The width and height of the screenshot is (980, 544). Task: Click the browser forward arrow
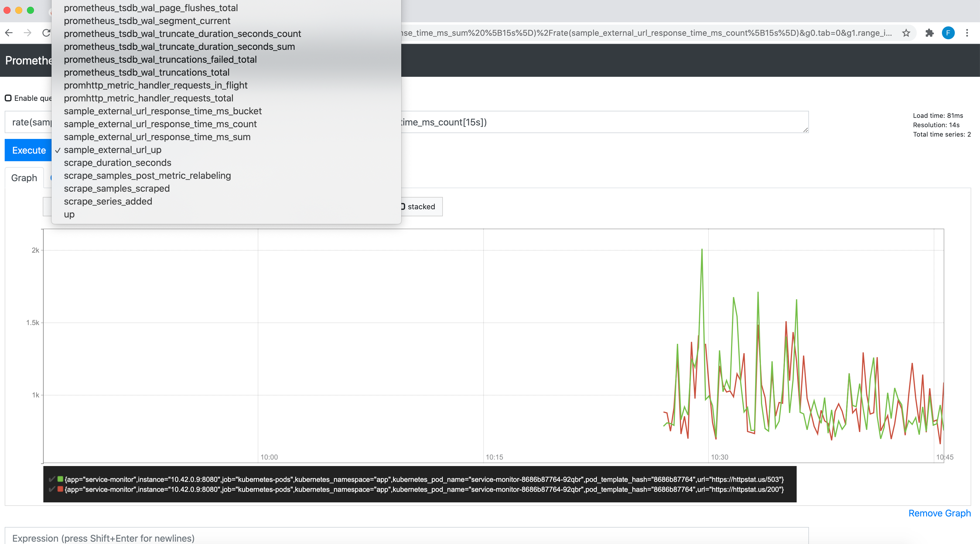[x=28, y=33]
